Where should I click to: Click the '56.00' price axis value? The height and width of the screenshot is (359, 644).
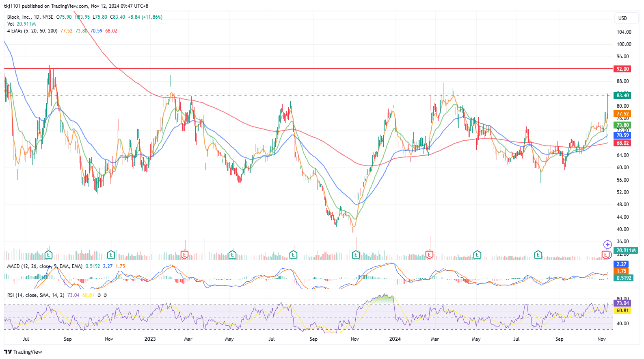(622, 180)
